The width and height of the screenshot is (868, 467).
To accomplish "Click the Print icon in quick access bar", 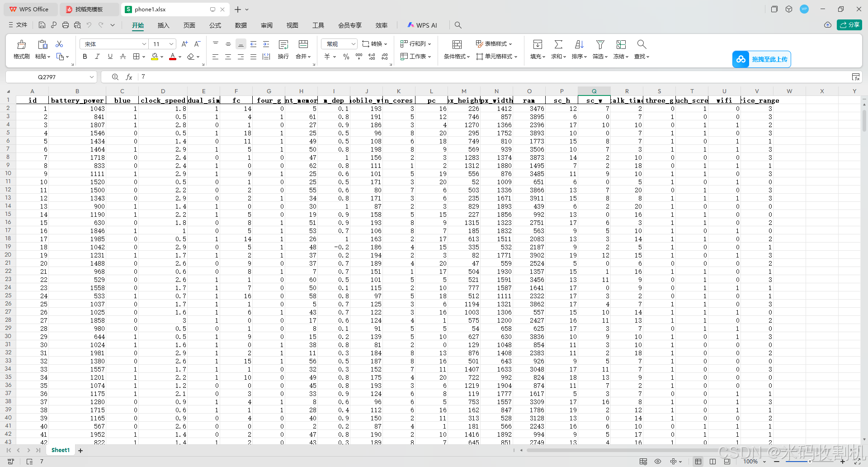I will (x=66, y=25).
